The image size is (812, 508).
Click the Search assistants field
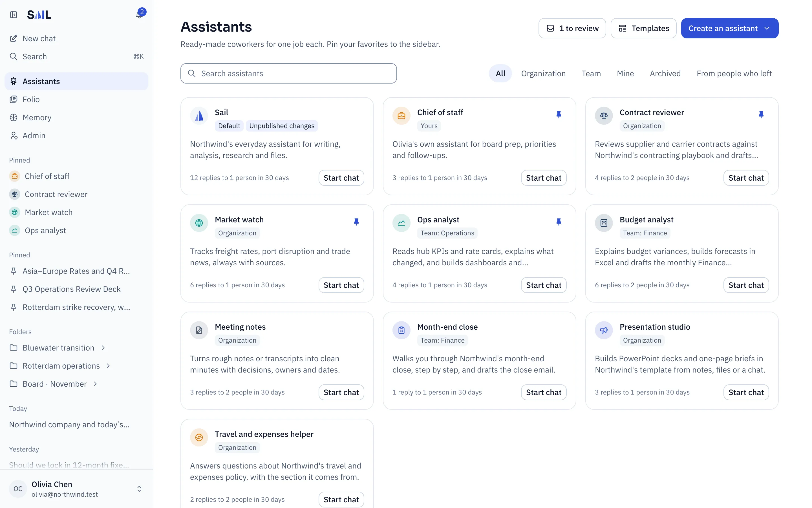point(288,73)
